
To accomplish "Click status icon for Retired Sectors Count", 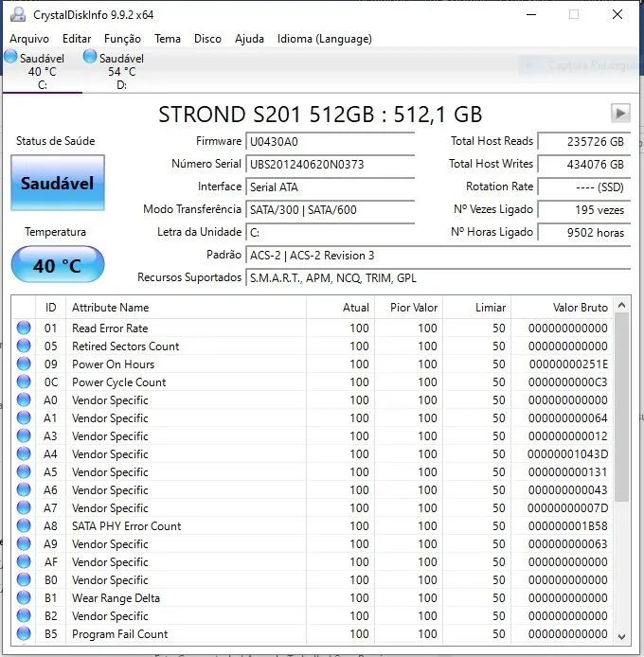I will click(24, 346).
